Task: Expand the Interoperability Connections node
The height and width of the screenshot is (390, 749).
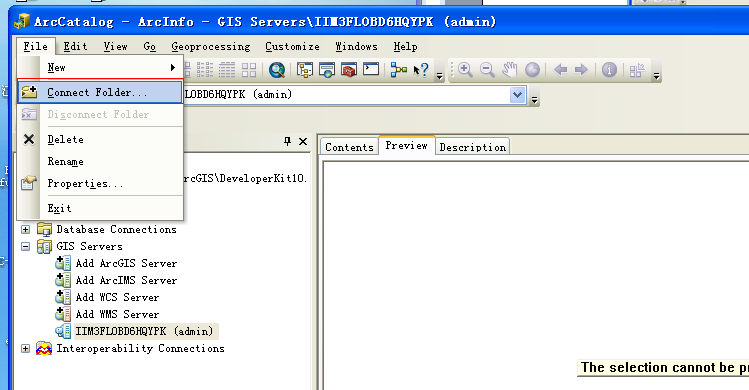Action: pos(25,348)
